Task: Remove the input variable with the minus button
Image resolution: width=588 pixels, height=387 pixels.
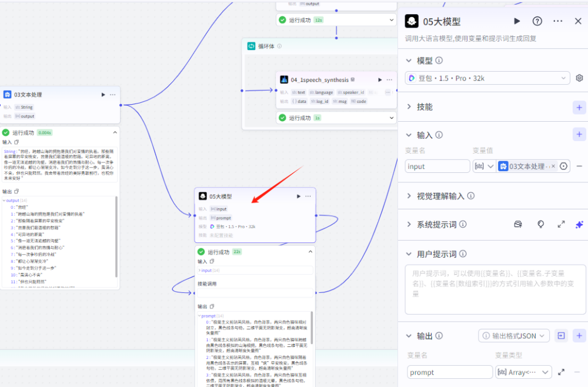Action: 579,166
